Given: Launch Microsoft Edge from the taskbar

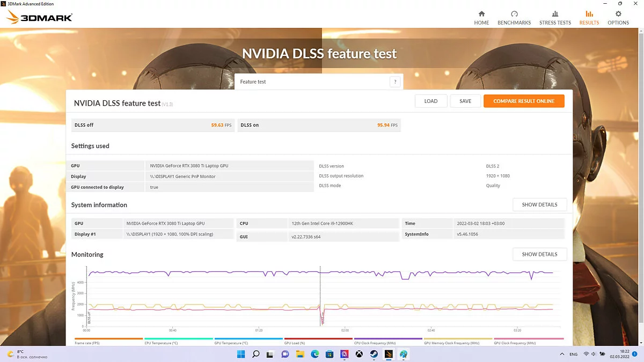Looking at the screenshot, I should click(x=315, y=354).
